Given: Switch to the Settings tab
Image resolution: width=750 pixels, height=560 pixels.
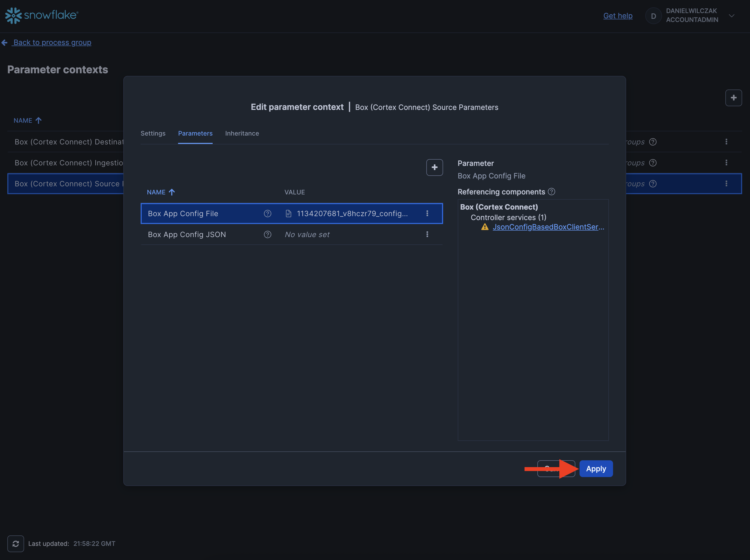Looking at the screenshot, I should 153,133.
